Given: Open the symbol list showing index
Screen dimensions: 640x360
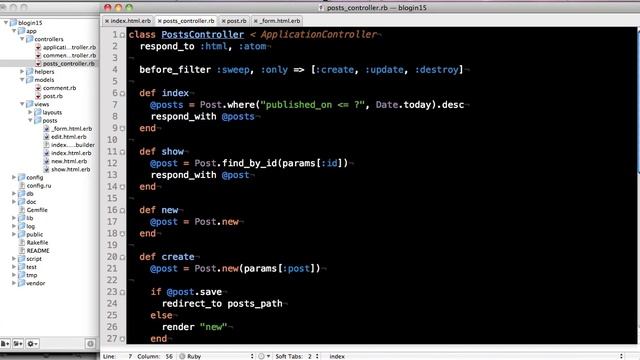Looking at the screenshot, I should pos(476,356).
